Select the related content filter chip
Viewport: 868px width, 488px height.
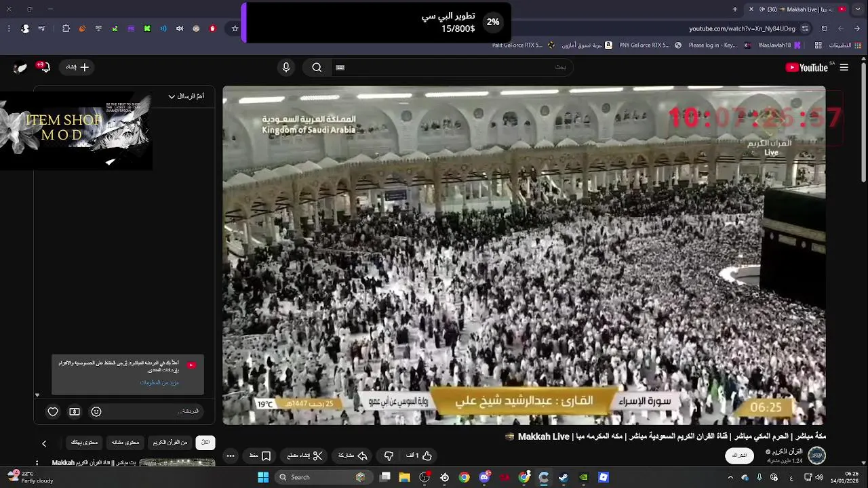click(x=125, y=443)
